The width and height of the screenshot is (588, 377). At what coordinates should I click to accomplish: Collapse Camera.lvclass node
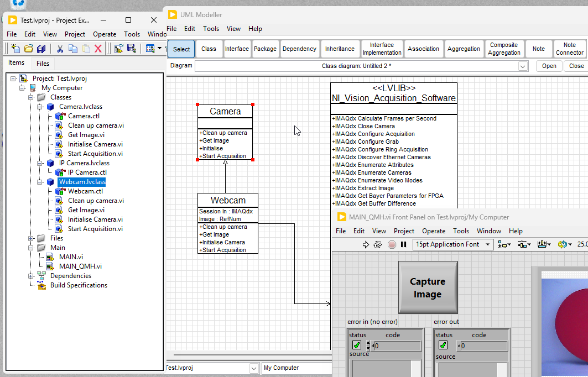40,107
